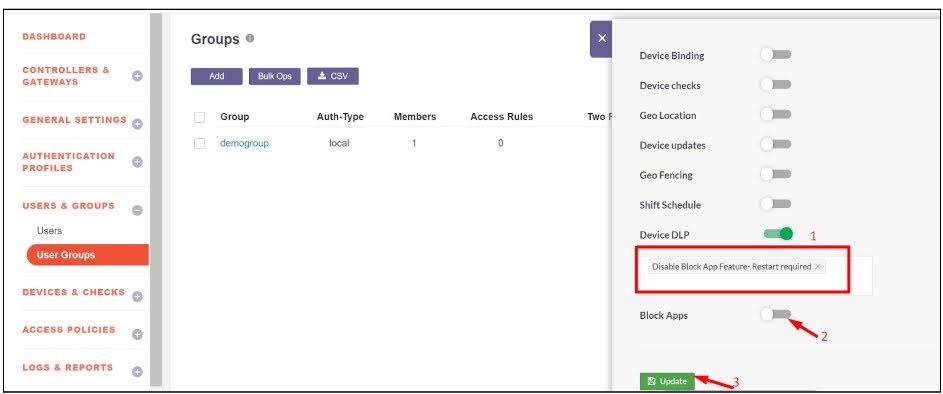Enable the Block Apps toggle
943x394 pixels.
(x=776, y=314)
